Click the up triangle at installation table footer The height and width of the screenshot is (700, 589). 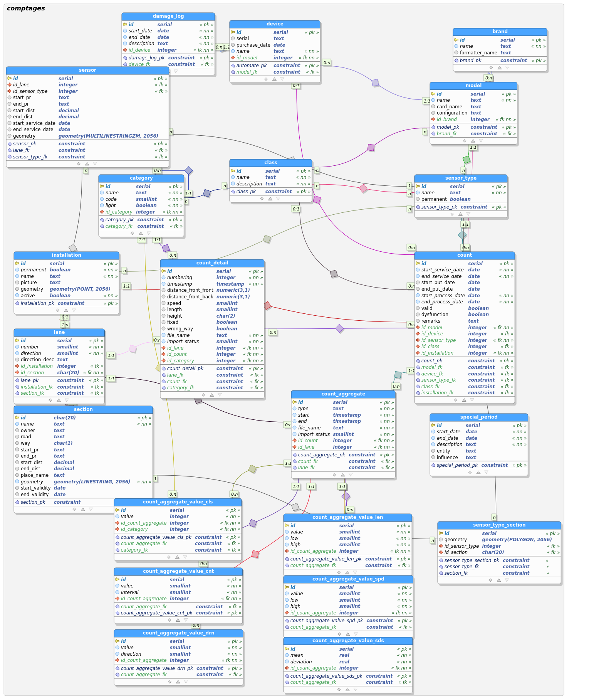66,310
